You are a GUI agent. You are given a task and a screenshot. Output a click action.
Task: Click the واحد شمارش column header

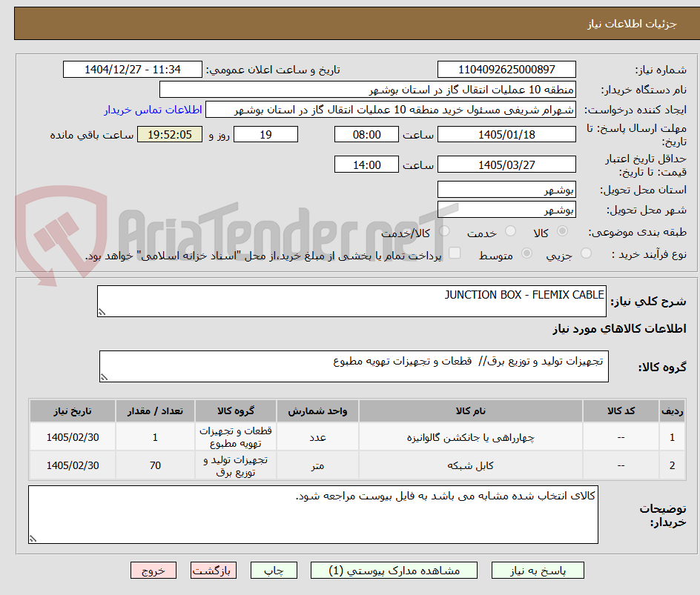tap(317, 410)
